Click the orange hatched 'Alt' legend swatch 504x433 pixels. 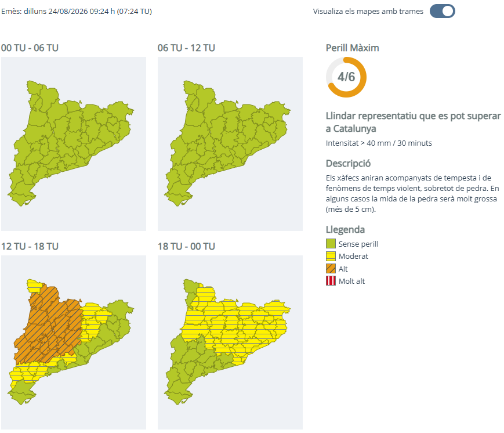click(331, 268)
